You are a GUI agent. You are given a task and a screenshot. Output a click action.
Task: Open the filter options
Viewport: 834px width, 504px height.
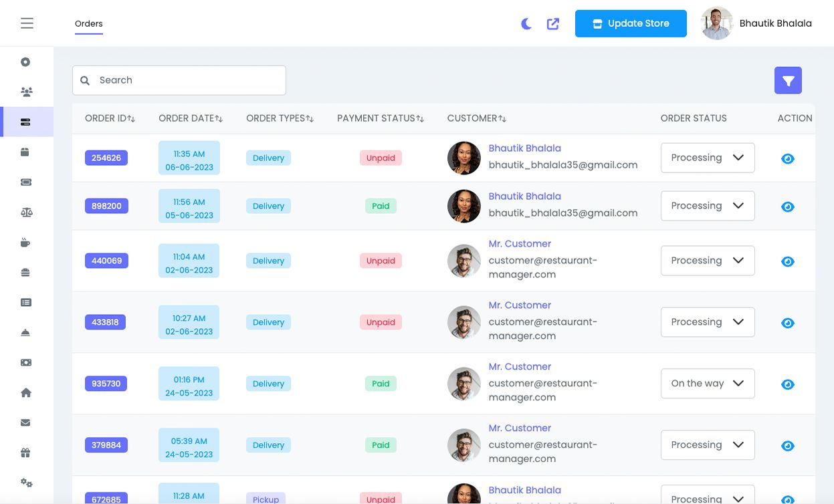click(788, 81)
